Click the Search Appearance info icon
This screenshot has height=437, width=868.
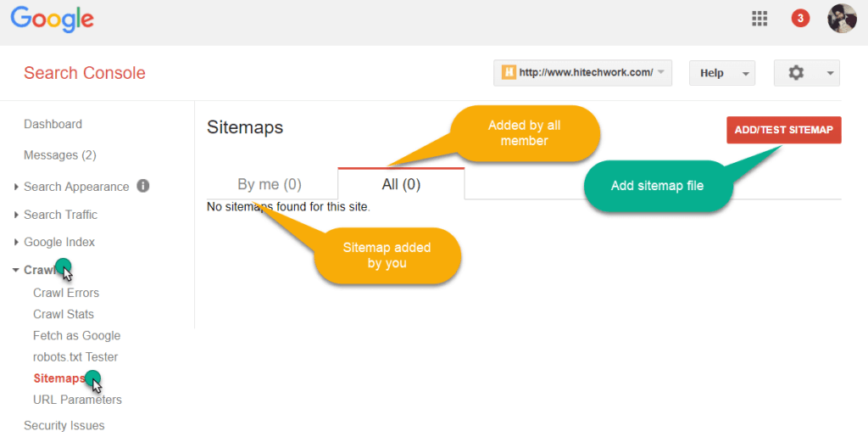142,186
